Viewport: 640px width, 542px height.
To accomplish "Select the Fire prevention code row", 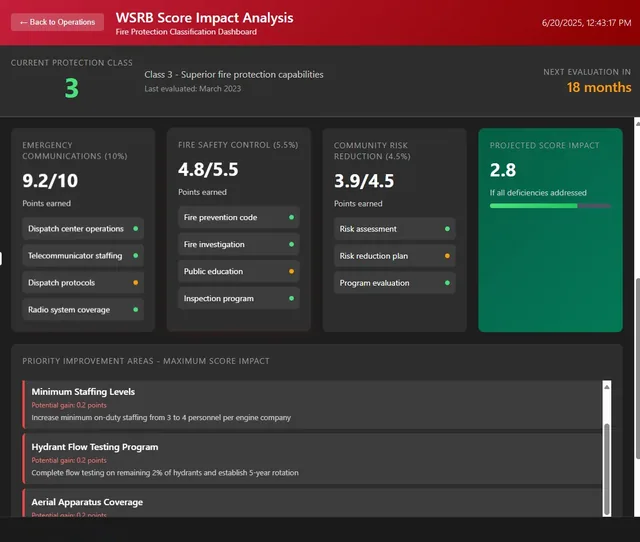I will pyautogui.click(x=239, y=217).
